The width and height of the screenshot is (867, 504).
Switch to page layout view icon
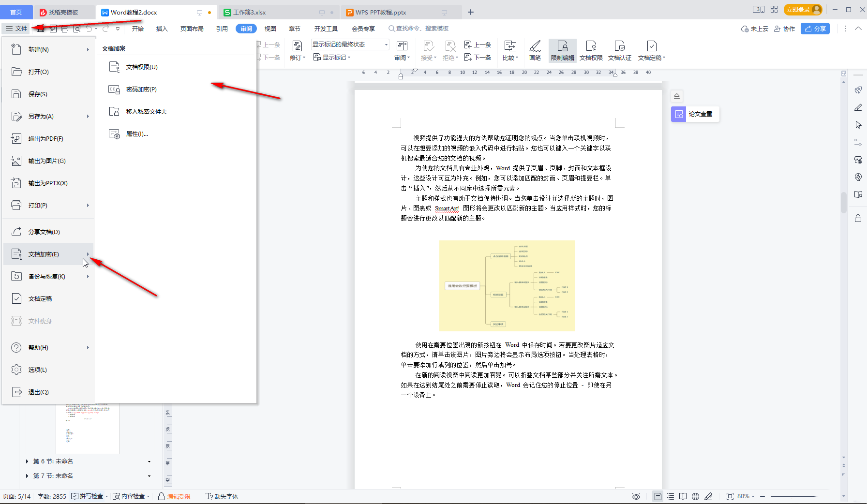click(x=658, y=496)
